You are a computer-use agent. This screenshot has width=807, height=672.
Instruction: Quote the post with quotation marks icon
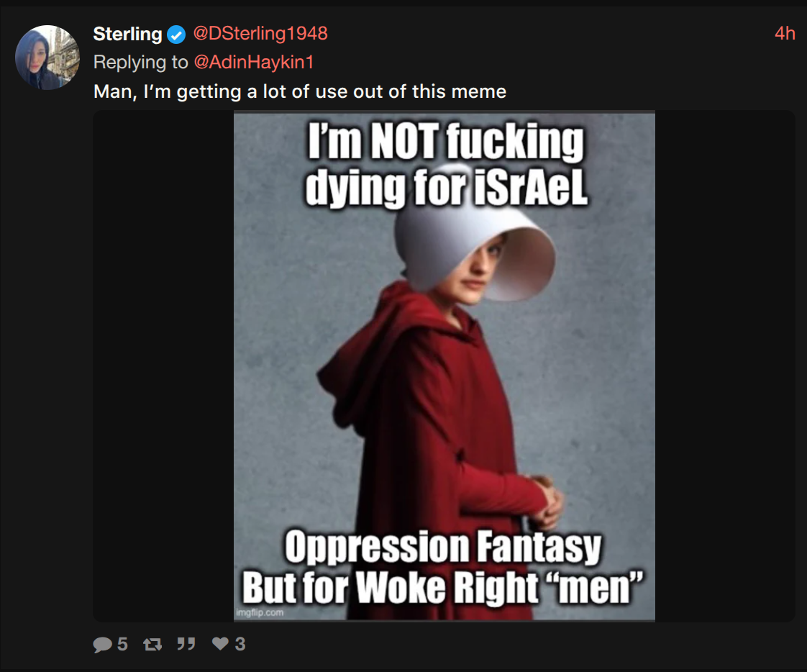pos(186,644)
